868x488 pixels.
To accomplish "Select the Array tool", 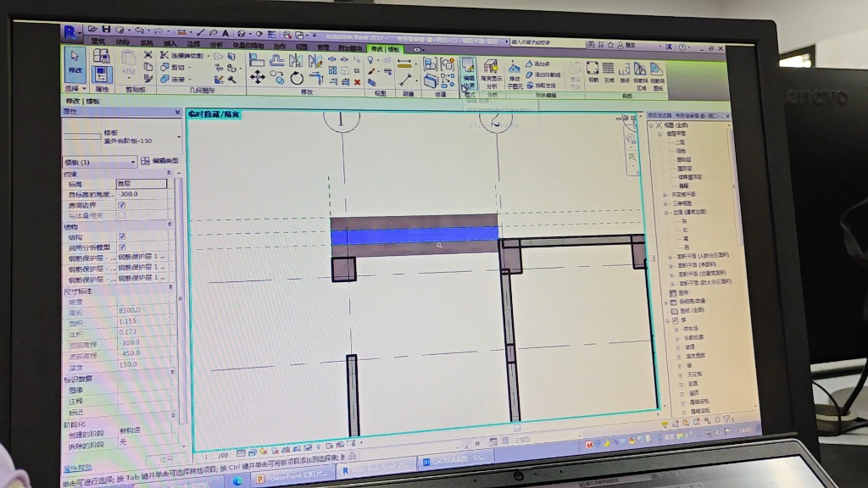I will (332, 71).
